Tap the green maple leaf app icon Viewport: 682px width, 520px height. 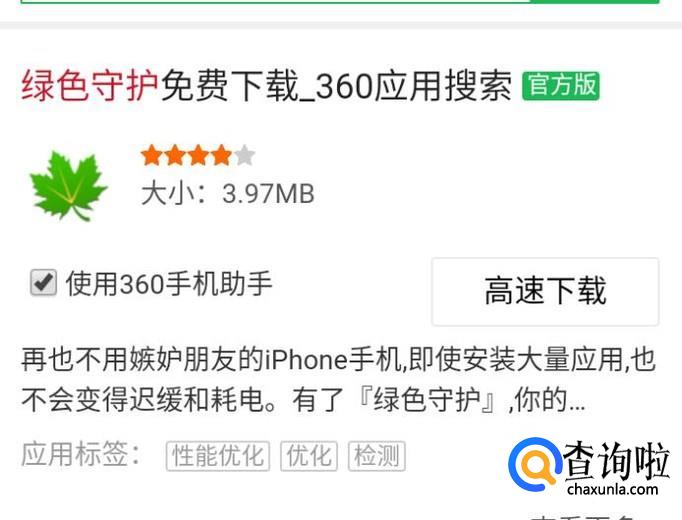click(68, 186)
